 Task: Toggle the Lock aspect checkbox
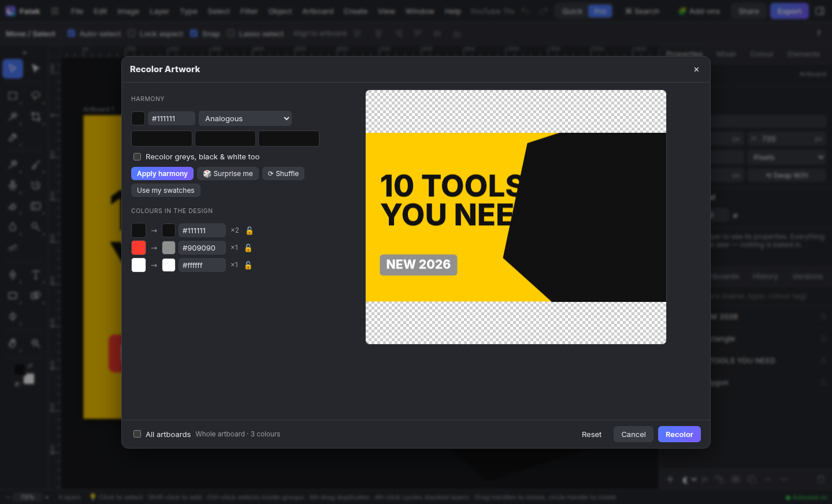pos(131,33)
